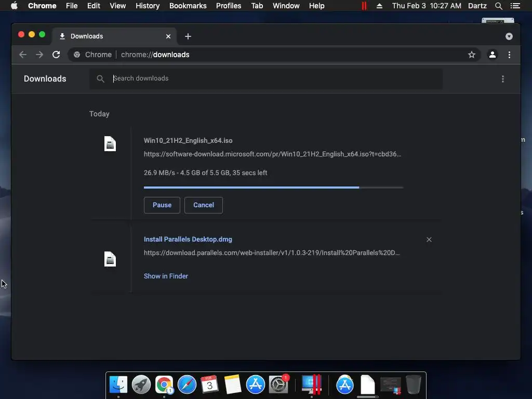Open Google Chrome from the Dock
Viewport: 532px width, 399px height.
164,385
